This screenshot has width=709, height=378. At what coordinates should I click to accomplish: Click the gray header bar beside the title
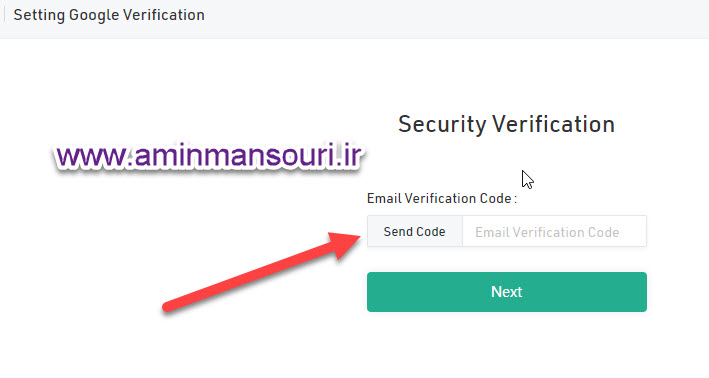[x=452, y=18]
